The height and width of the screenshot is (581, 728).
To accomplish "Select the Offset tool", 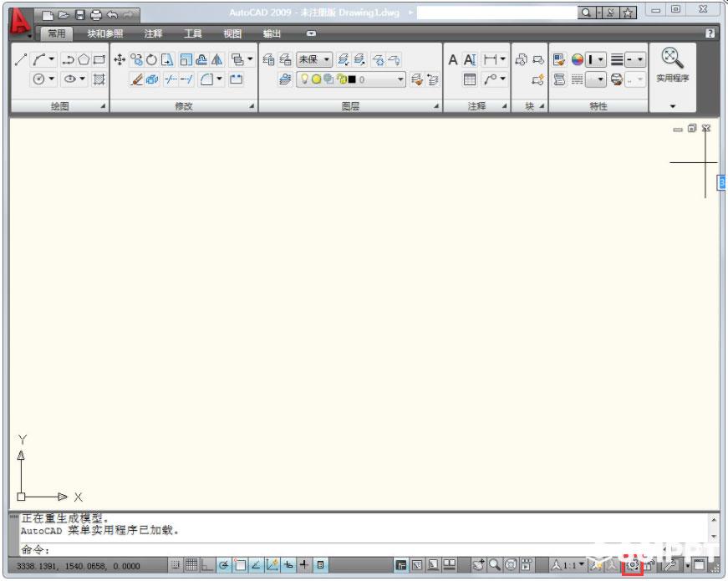I will tap(201, 59).
